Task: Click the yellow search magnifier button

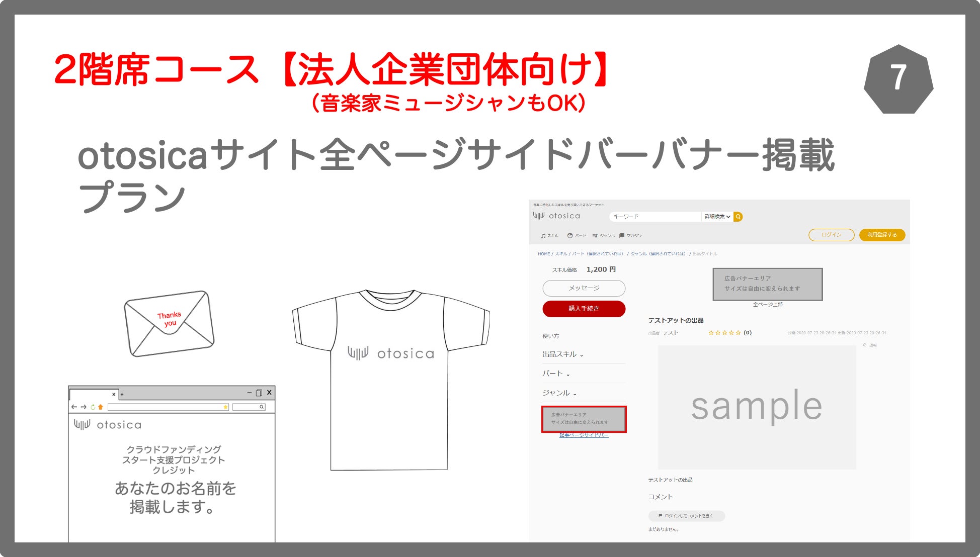Action: click(738, 217)
